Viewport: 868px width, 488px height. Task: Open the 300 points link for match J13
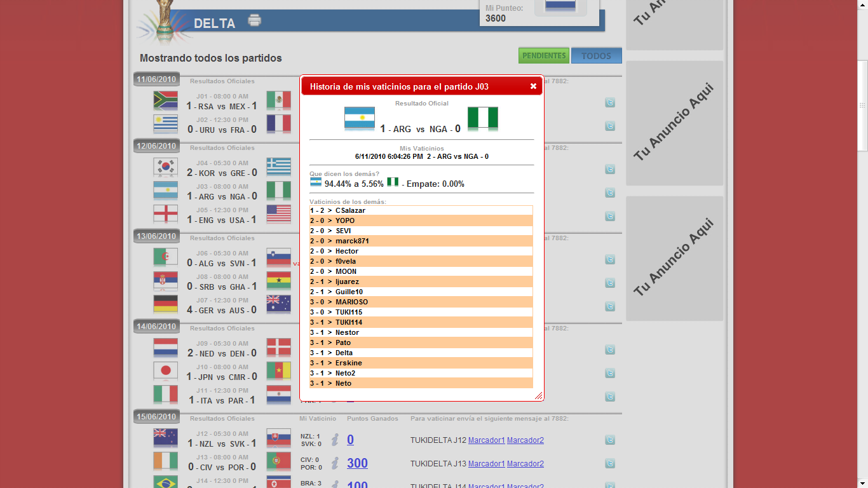[357, 463]
